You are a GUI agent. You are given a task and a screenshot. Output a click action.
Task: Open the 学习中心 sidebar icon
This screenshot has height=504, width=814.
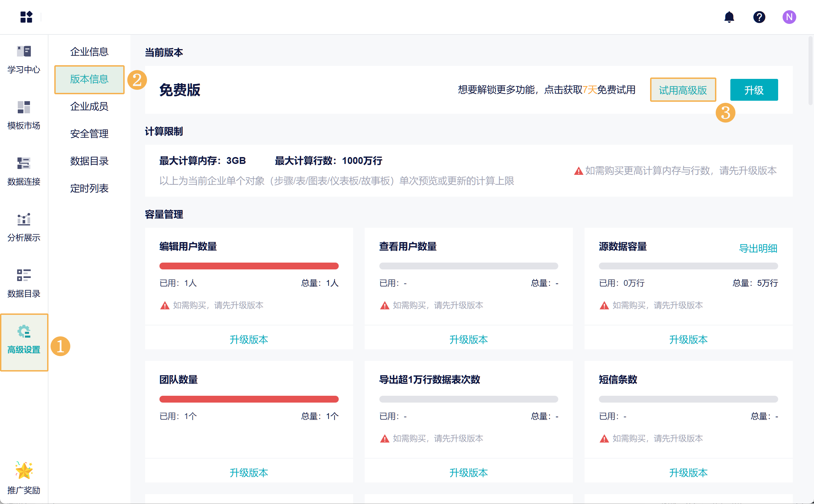click(24, 52)
